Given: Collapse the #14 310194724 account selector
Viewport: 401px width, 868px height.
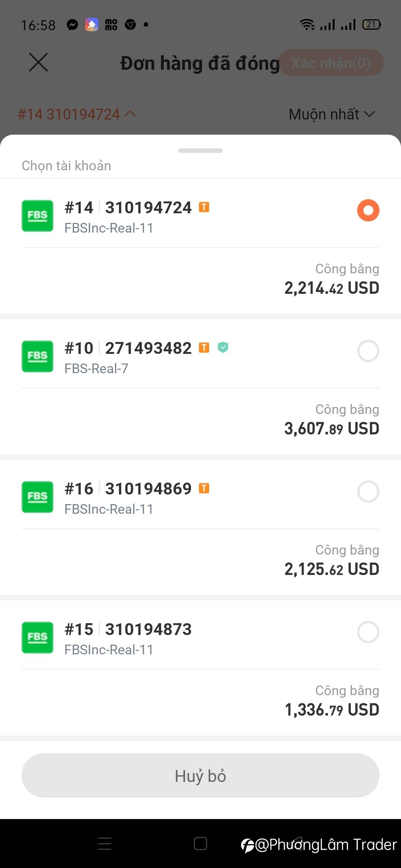Looking at the screenshot, I should pyautogui.click(x=76, y=114).
